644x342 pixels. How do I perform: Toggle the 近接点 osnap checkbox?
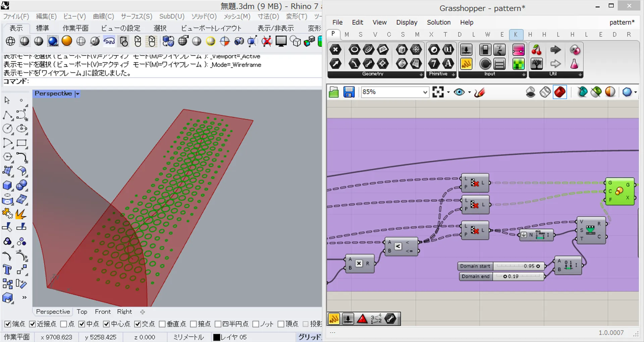(33, 324)
